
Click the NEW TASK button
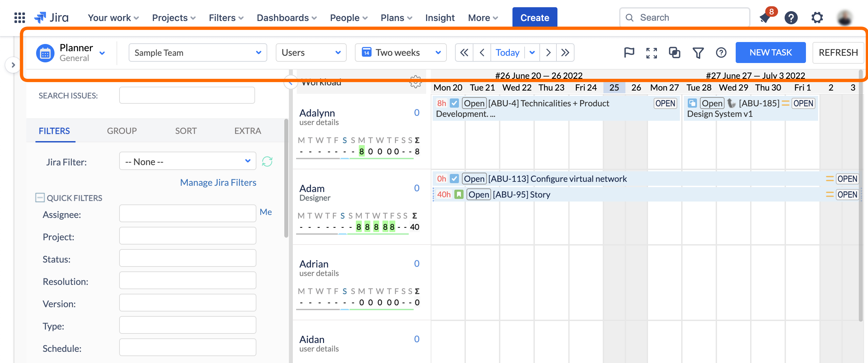click(770, 53)
